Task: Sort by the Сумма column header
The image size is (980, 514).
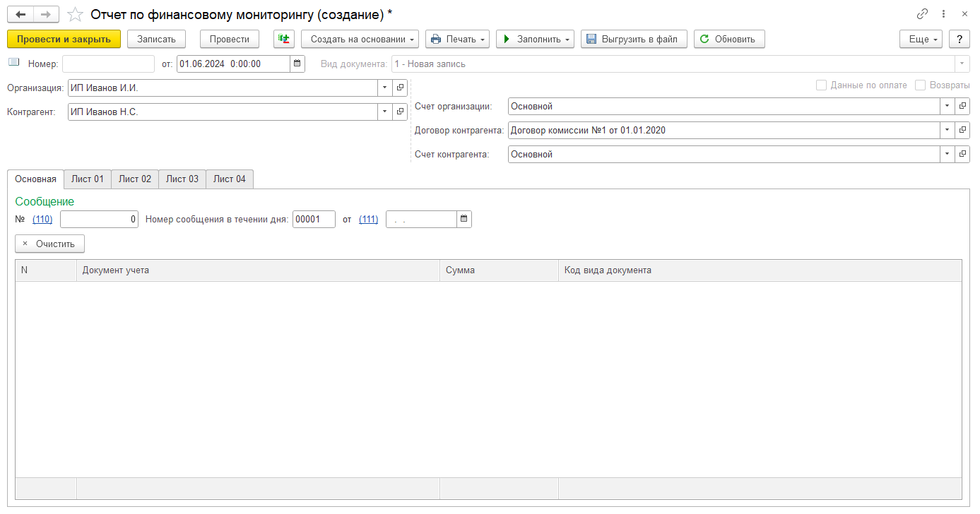Action: [x=499, y=270]
